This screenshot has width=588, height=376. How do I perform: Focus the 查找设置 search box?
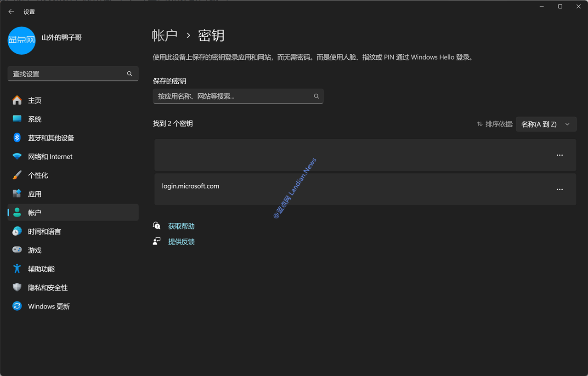(73, 74)
